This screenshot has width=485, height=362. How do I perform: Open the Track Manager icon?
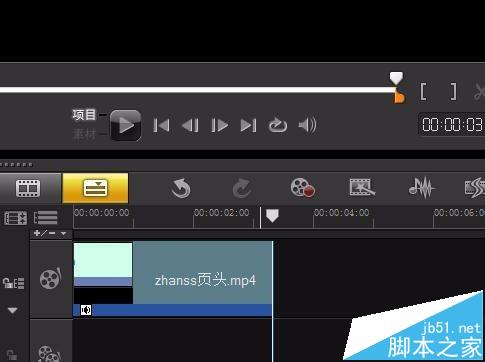pos(15,218)
